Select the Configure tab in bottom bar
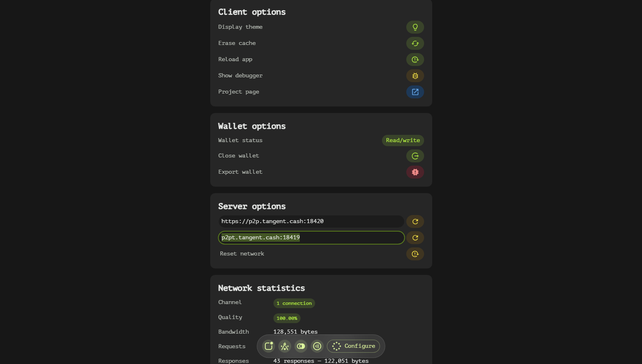The image size is (642, 364). [x=354, y=346]
